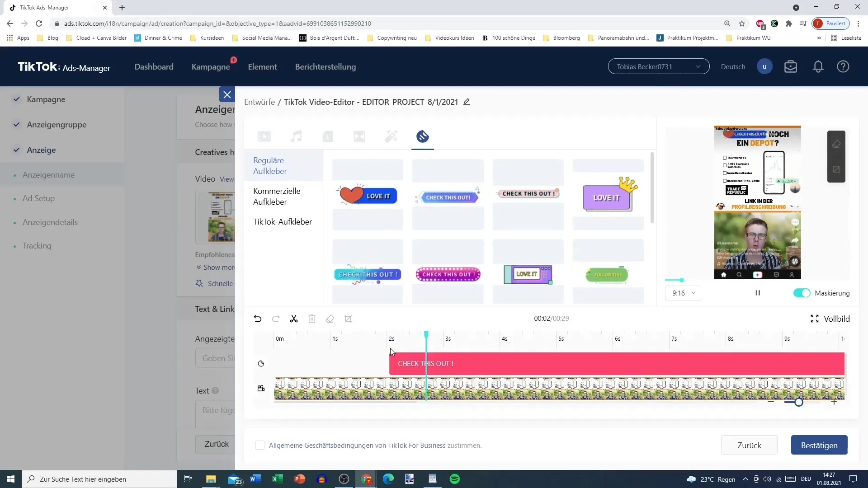Open Berichterstellung in top navigation
The width and height of the screenshot is (868, 488).
[325, 67]
